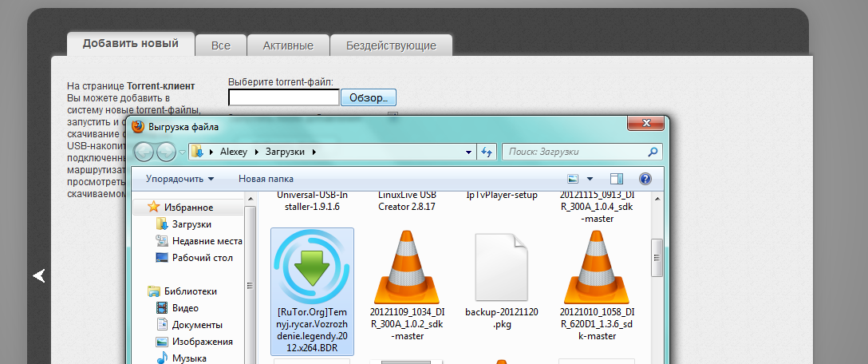Open the Документы library

(197, 325)
